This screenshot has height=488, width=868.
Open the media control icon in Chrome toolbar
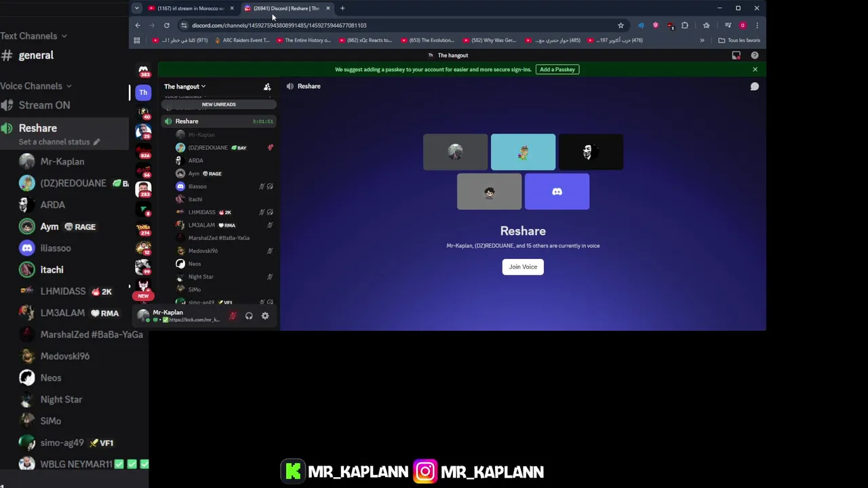point(728,25)
